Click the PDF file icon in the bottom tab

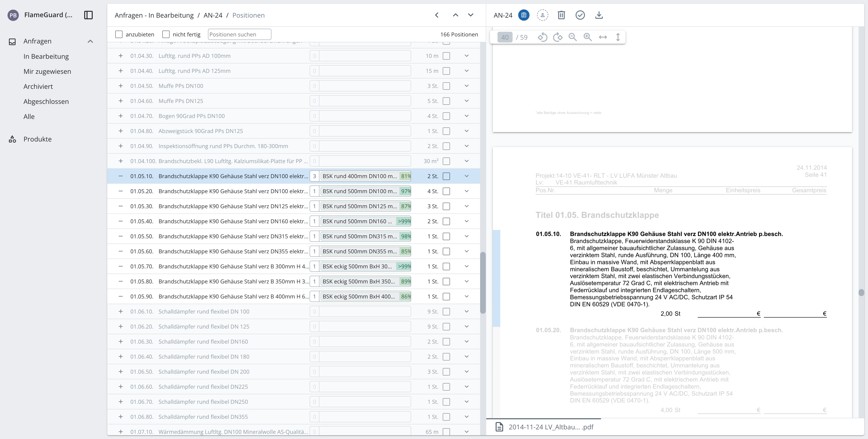[x=499, y=427]
